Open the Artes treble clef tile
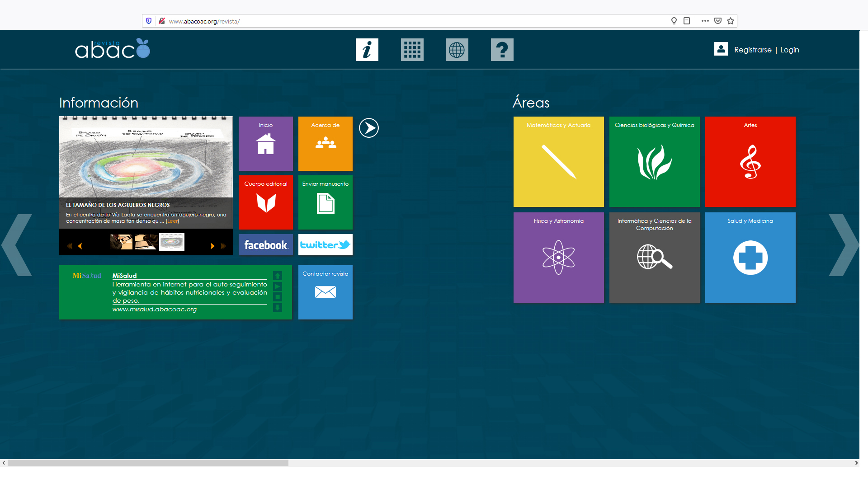The image size is (868, 488). coord(750,162)
